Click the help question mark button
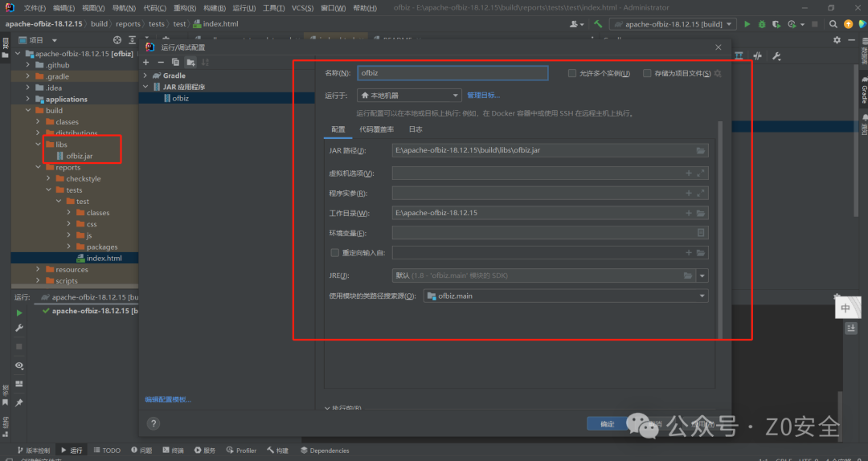This screenshot has width=868, height=461. [154, 423]
